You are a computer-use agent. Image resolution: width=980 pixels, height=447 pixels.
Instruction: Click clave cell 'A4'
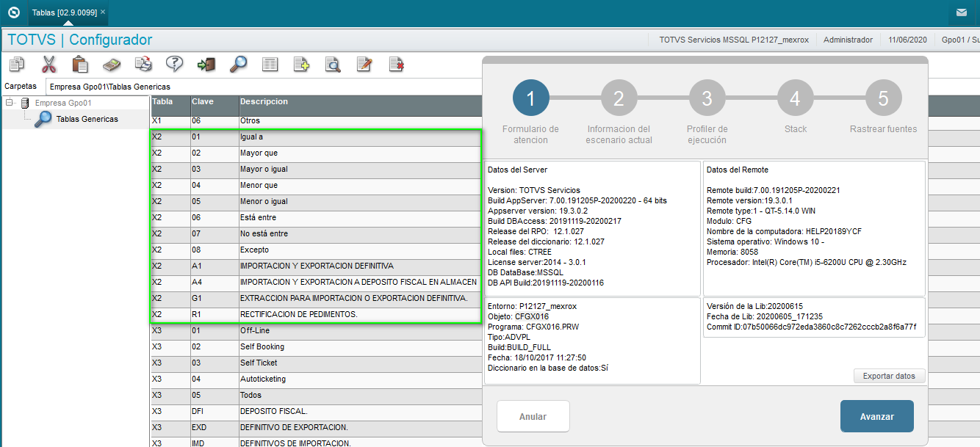[x=215, y=282]
